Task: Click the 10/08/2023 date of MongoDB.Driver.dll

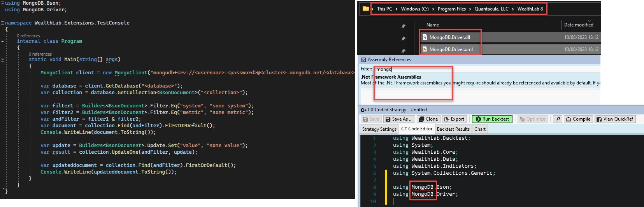Action: coord(581,37)
